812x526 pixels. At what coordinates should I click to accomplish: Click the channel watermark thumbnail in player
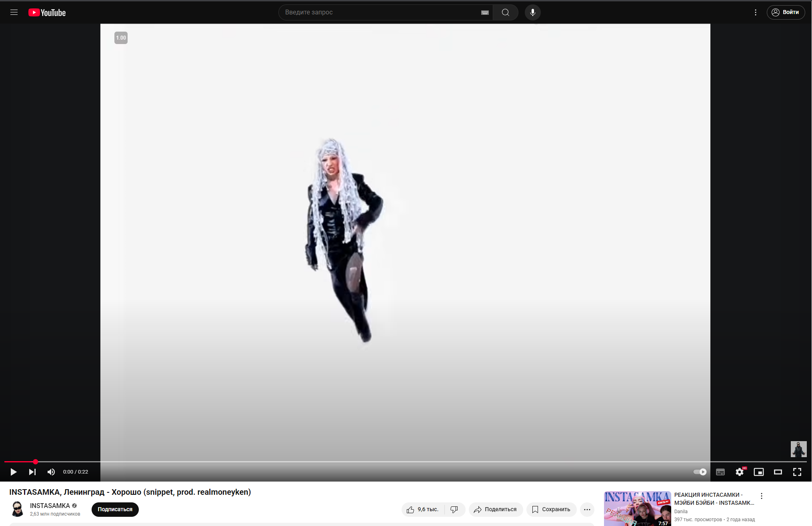pos(798,449)
